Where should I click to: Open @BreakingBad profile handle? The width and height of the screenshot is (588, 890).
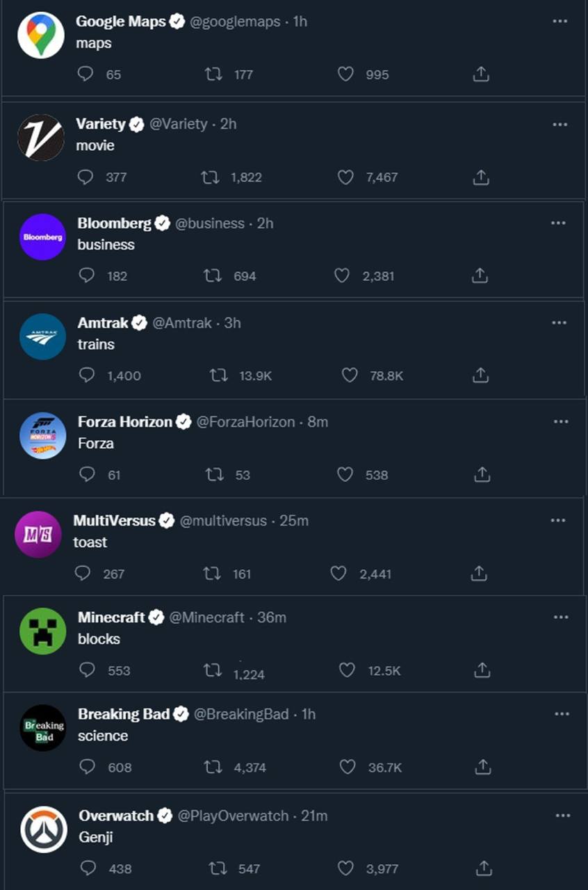coord(241,714)
